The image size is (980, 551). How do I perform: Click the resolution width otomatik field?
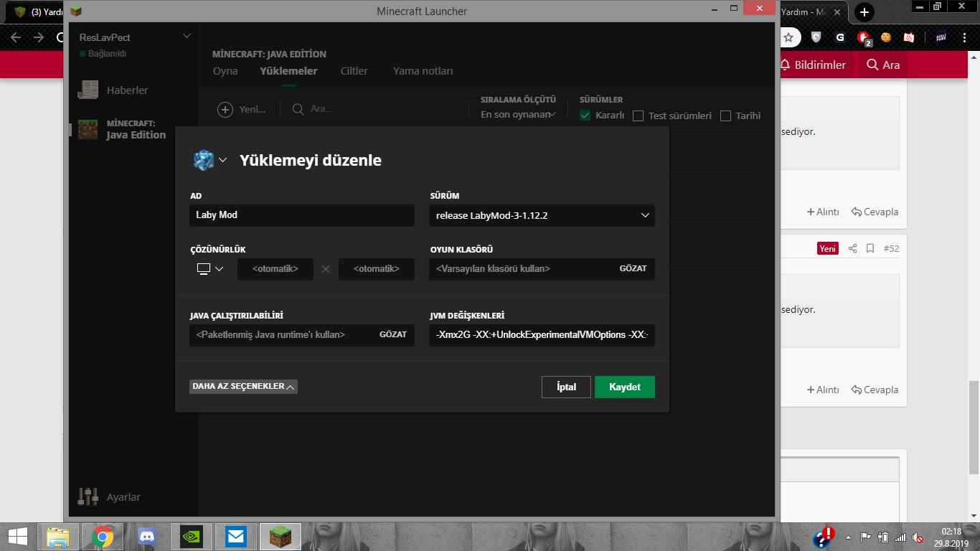(x=275, y=269)
